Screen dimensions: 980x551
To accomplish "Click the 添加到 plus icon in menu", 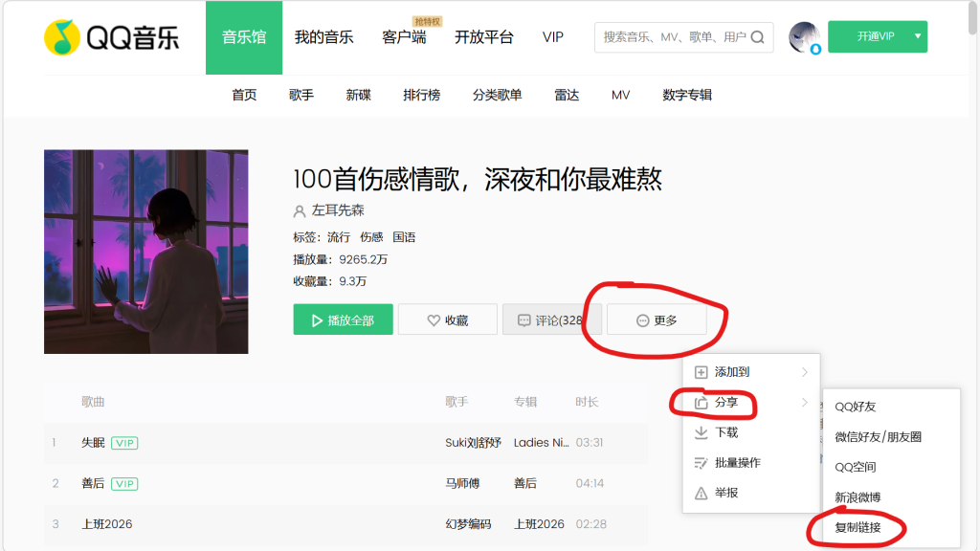I will click(x=701, y=372).
